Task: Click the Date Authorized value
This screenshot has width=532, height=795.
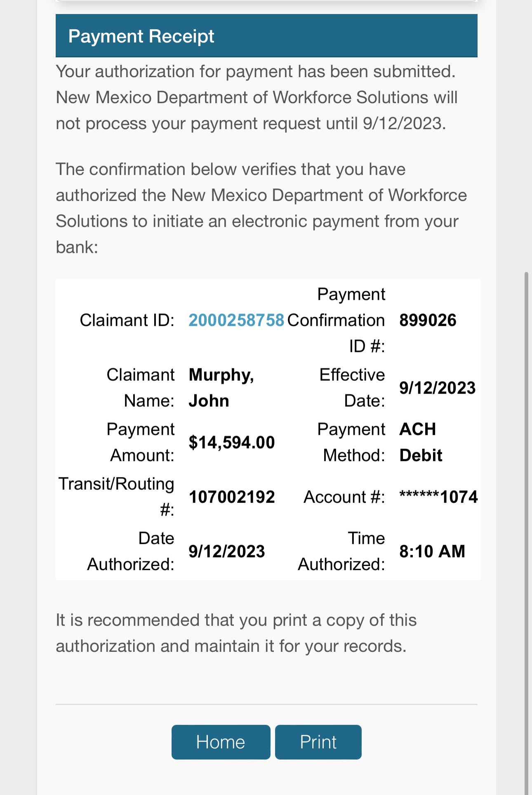Action: click(226, 551)
